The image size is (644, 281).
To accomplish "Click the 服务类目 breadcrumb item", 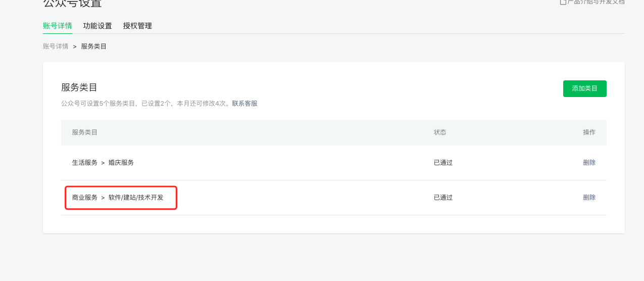I will (94, 46).
